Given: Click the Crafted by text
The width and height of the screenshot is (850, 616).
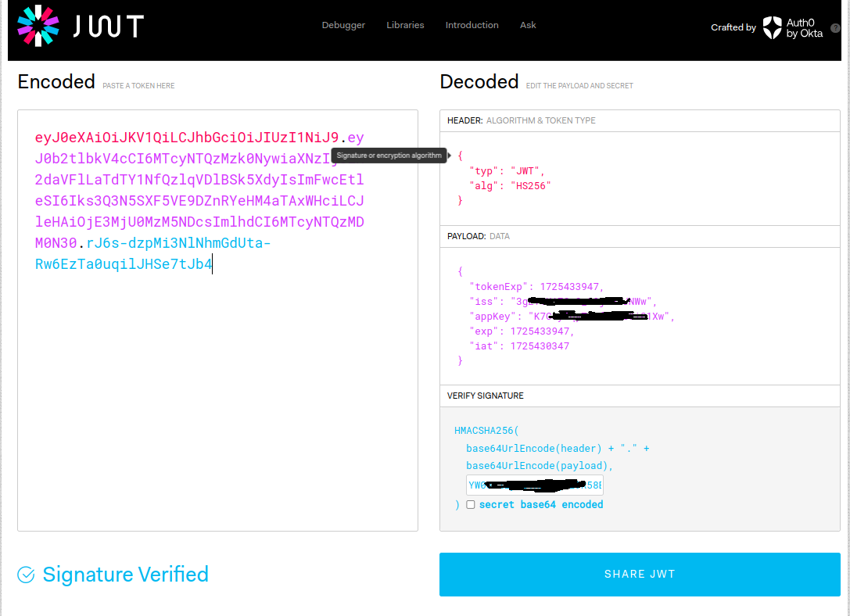Looking at the screenshot, I should pyautogui.click(x=733, y=27).
